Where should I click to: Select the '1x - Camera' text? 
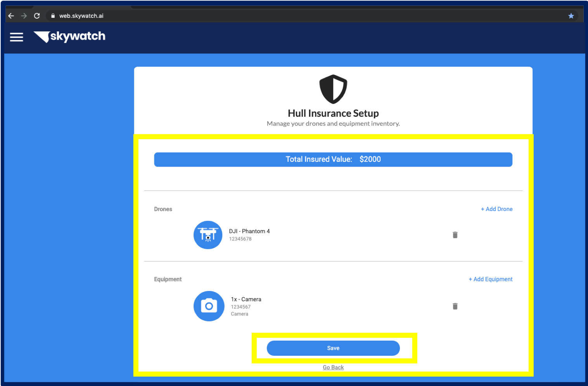coord(246,299)
